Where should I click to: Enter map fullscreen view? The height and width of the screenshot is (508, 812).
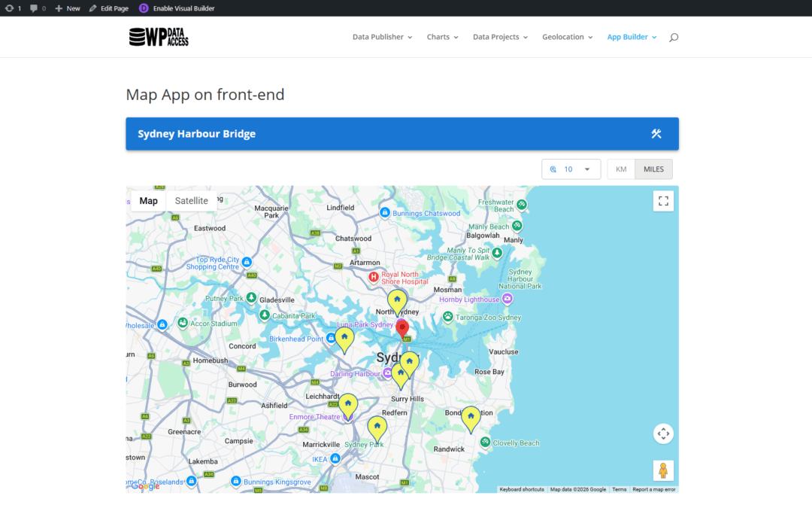[x=663, y=201]
